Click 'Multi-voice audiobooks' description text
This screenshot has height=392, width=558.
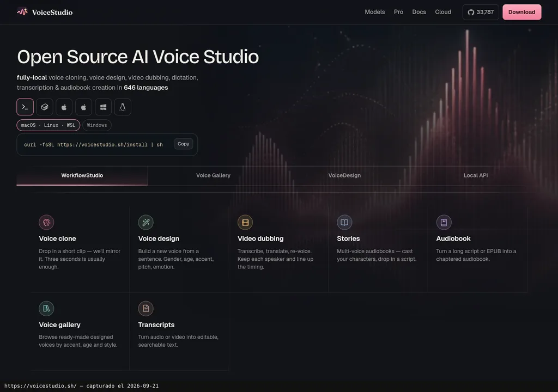pos(377,255)
